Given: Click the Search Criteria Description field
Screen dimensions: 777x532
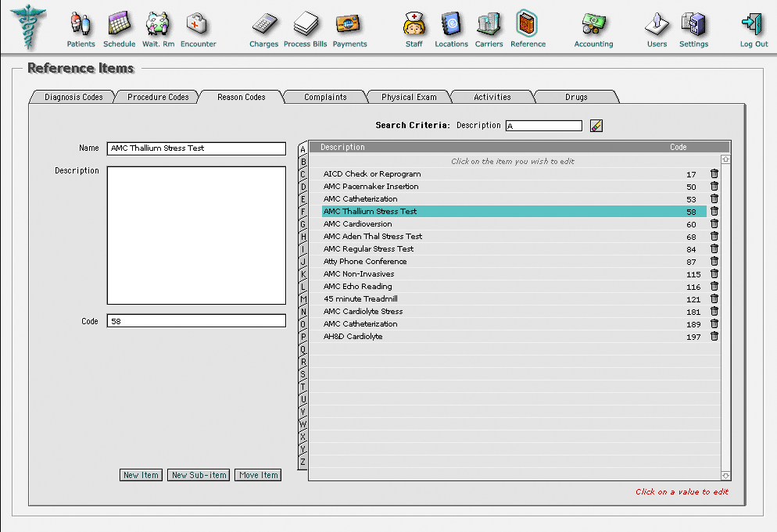Looking at the screenshot, I should 544,126.
